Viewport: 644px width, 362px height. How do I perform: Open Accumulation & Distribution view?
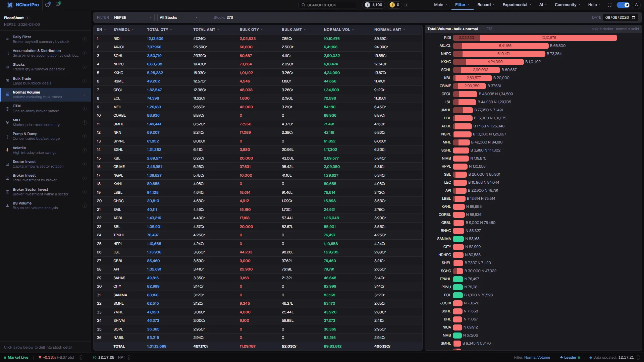point(45,53)
